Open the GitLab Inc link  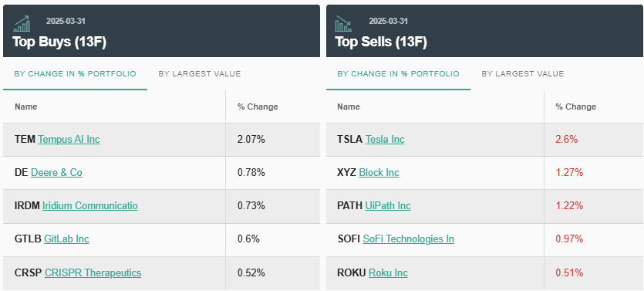[66, 239]
